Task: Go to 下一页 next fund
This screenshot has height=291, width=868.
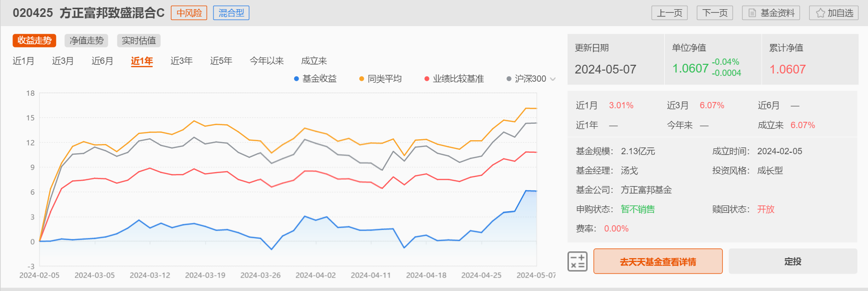Action: [715, 13]
